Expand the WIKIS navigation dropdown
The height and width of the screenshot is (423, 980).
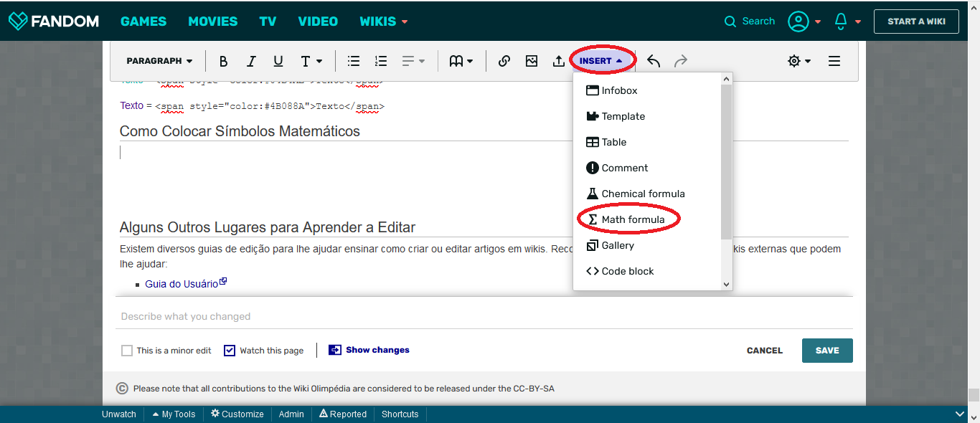[x=384, y=22]
